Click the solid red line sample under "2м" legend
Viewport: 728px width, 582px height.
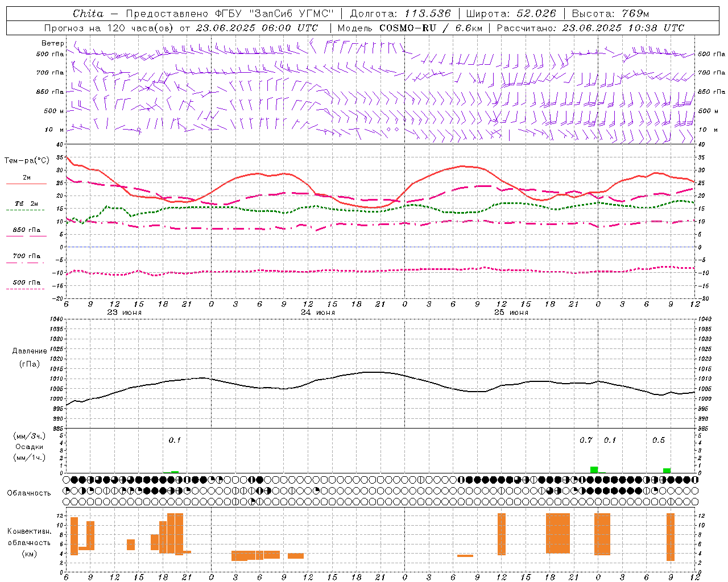pos(27,184)
